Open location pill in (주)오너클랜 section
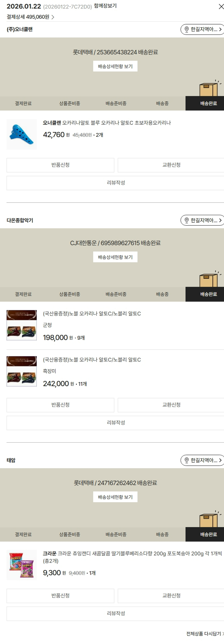The height and width of the screenshot is (644, 224). pyautogui.click(x=202, y=29)
